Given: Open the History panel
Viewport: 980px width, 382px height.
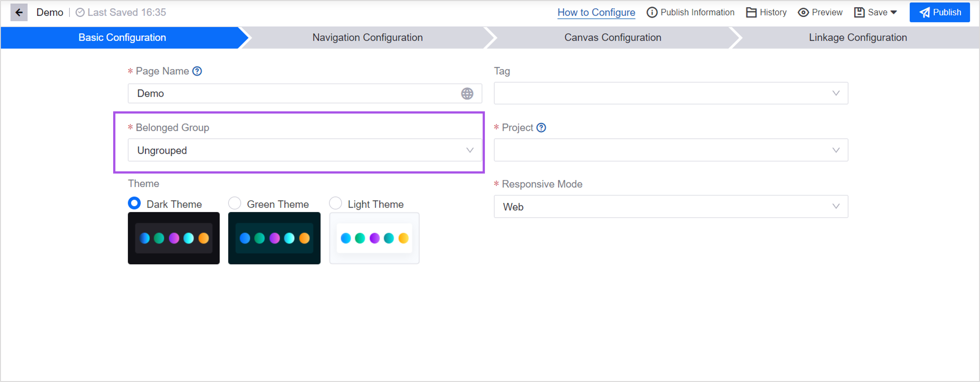Looking at the screenshot, I should [x=766, y=12].
